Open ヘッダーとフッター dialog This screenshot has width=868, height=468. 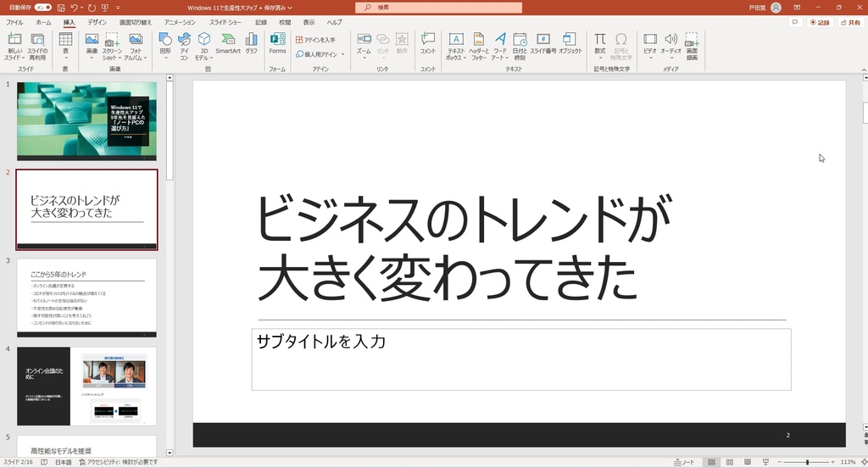479,46
